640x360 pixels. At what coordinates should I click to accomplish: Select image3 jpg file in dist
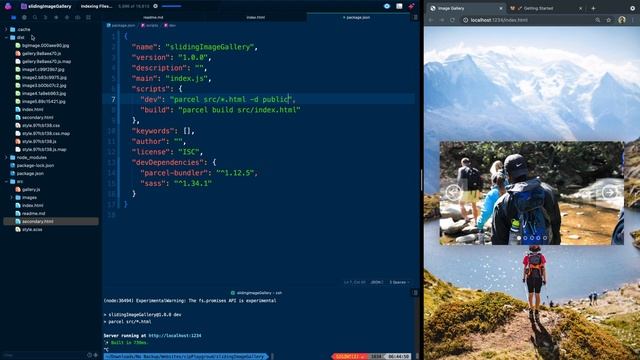(x=44, y=85)
